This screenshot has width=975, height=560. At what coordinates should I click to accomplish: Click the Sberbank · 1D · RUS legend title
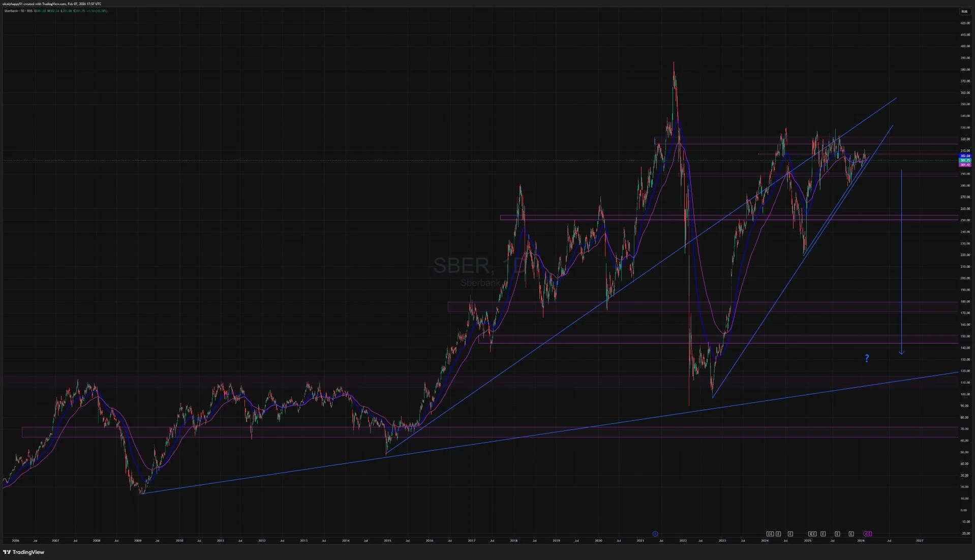click(x=18, y=11)
